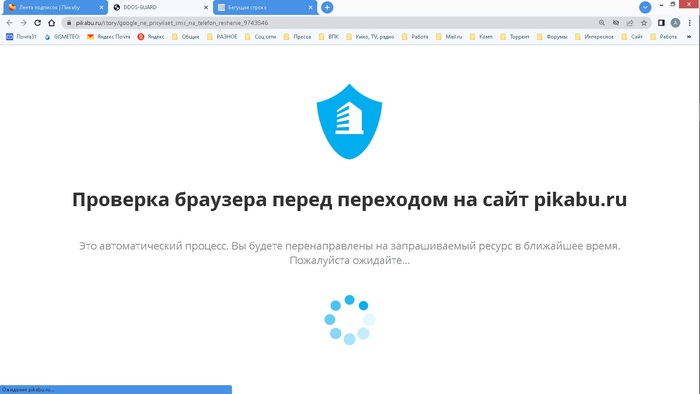Click heading "Проверка браузера перед переходом на сайт pikabu.ru"
The image size is (700, 394).
[350, 199]
